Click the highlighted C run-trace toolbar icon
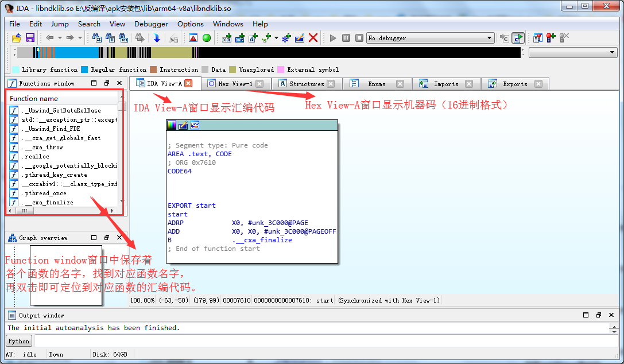 [x=518, y=38]
